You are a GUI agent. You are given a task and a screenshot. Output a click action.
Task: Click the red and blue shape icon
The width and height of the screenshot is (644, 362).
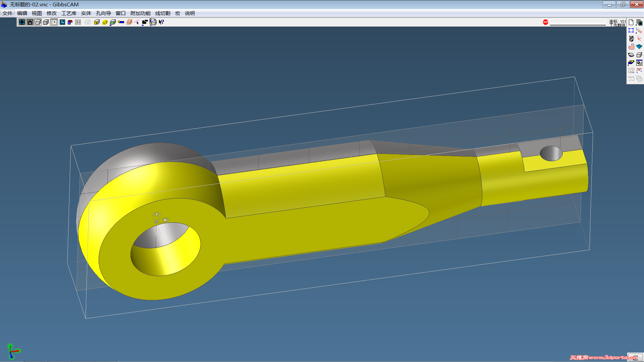(70, 22)
